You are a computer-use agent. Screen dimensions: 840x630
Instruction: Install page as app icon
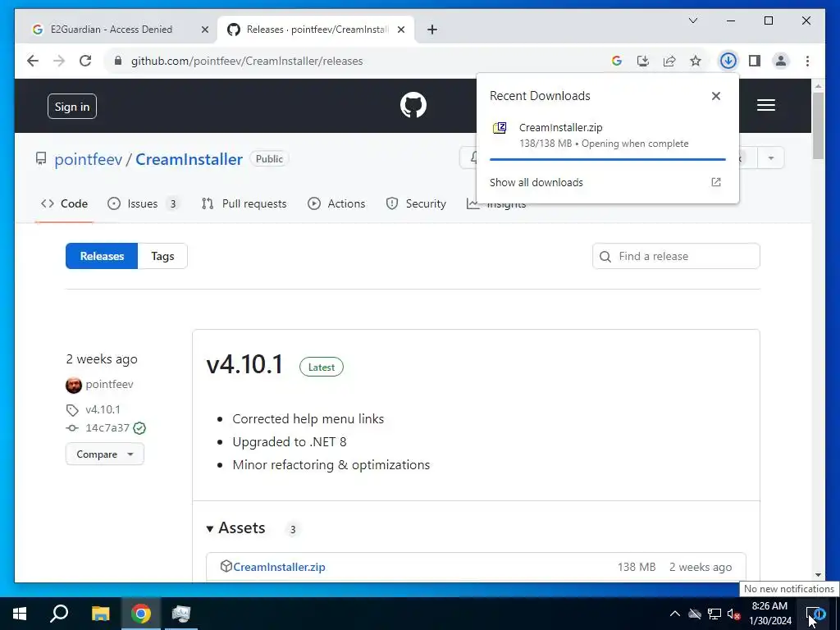click(643, 61)
